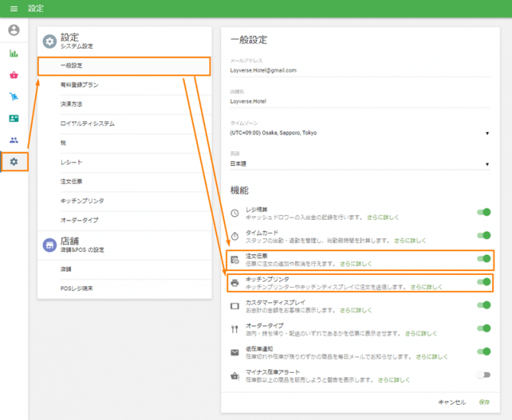The height and width of the screenshot is (420, 512).
Task: Click the account profile icon in sidebar
Action: tap(14, 31)
